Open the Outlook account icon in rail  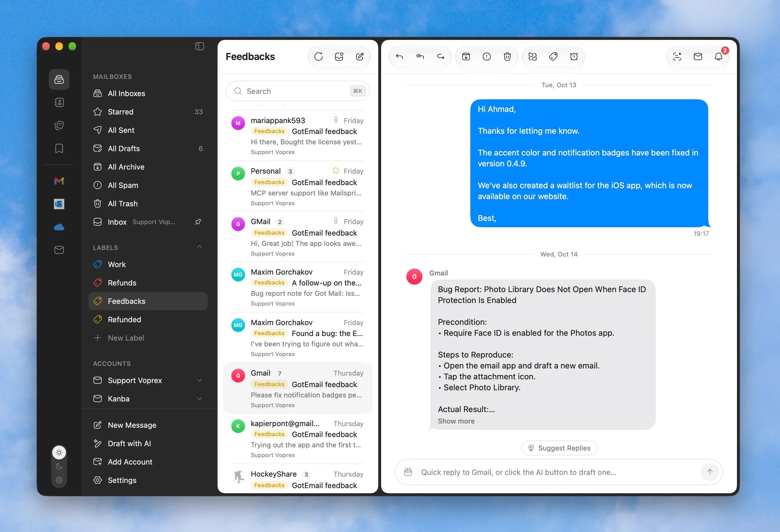[x=59, y=204]
